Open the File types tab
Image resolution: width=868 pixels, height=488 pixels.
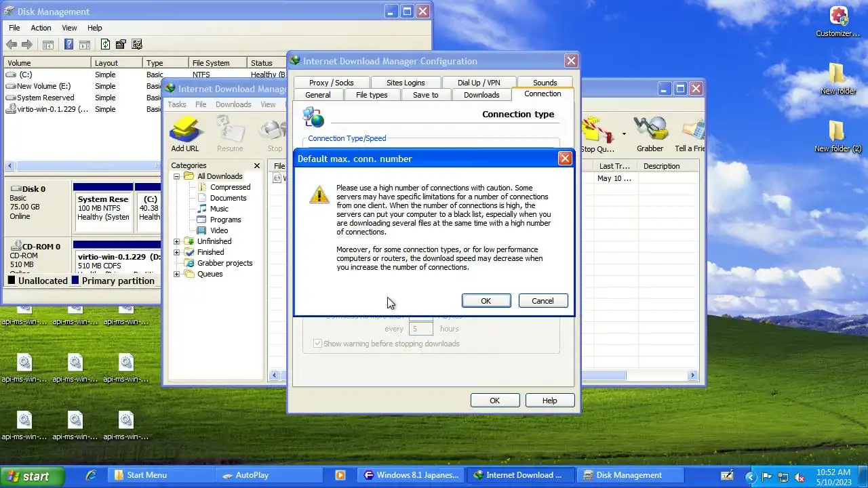(x=372, y=95)
